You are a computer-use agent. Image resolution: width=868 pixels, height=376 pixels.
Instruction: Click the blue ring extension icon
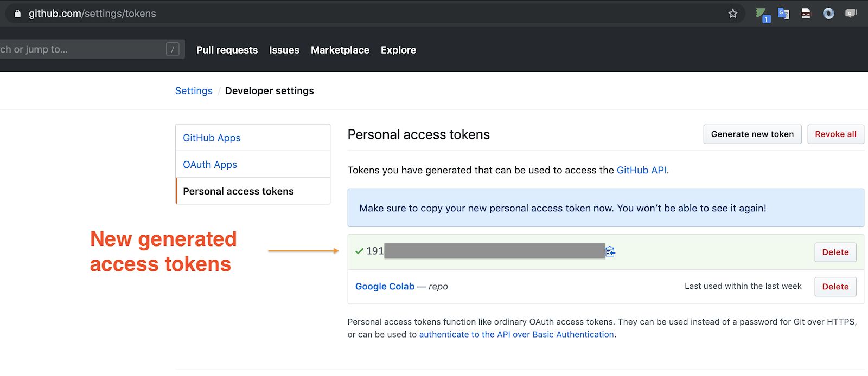[828, 14]
